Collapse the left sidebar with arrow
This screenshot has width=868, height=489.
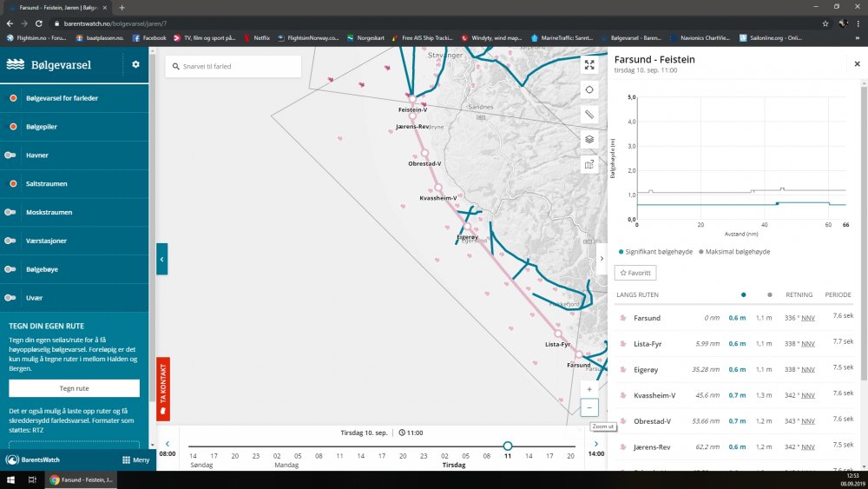(161, 259)
